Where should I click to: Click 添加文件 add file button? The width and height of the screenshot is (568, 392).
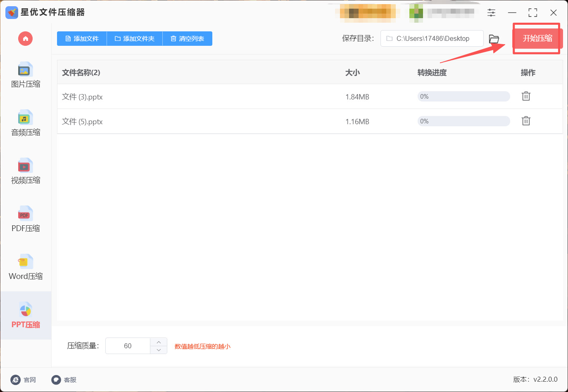pyautogui.click(x=82, y=39)
